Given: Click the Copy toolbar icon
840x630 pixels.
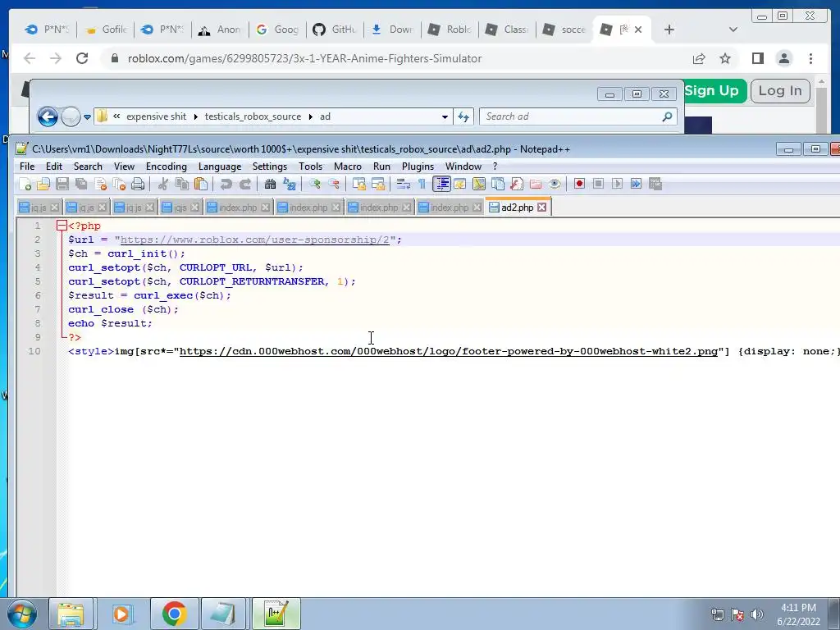Looking at the screenshot, I should click(x=182, y=185).
